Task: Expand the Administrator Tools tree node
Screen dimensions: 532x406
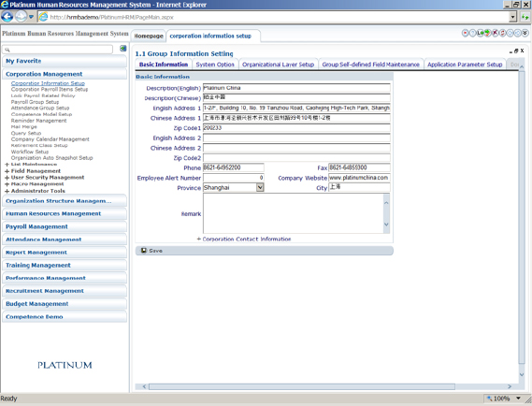Action: coord(7,191)
